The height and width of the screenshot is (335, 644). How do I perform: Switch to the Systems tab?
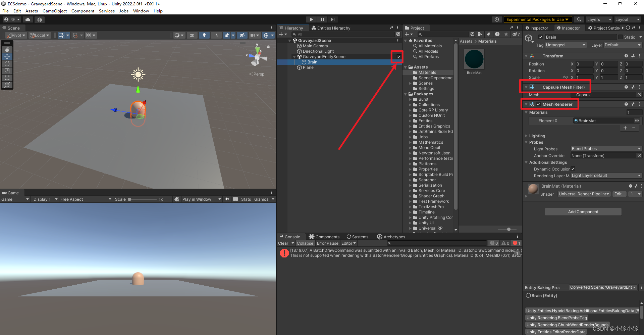click(x=357, y=237)
